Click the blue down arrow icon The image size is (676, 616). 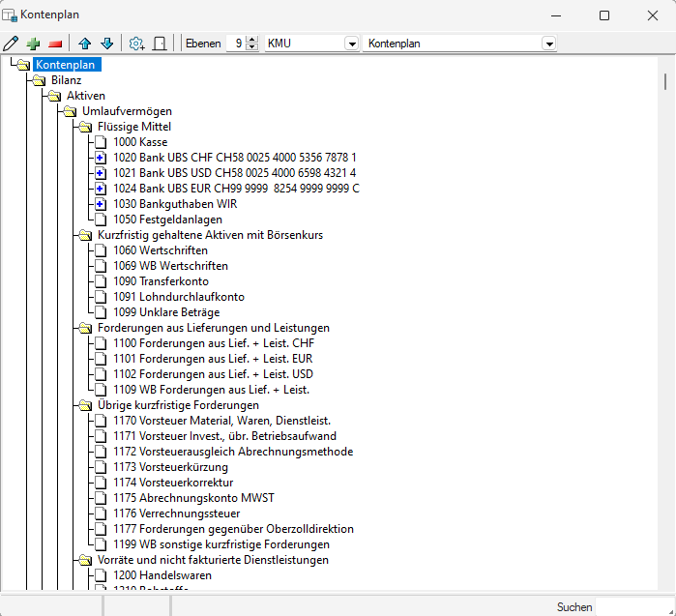pyautogui.click(x=106, y=44)
